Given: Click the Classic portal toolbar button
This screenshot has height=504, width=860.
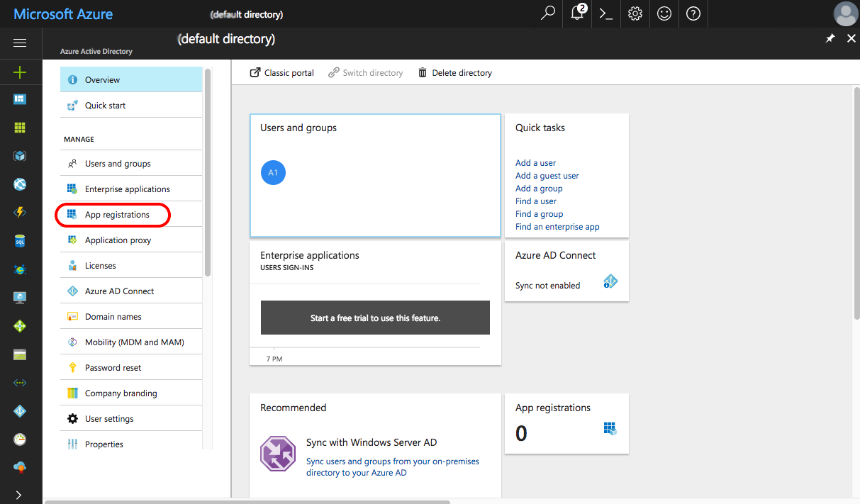Looking at the screenshot, I should click(x=282, y=73).
